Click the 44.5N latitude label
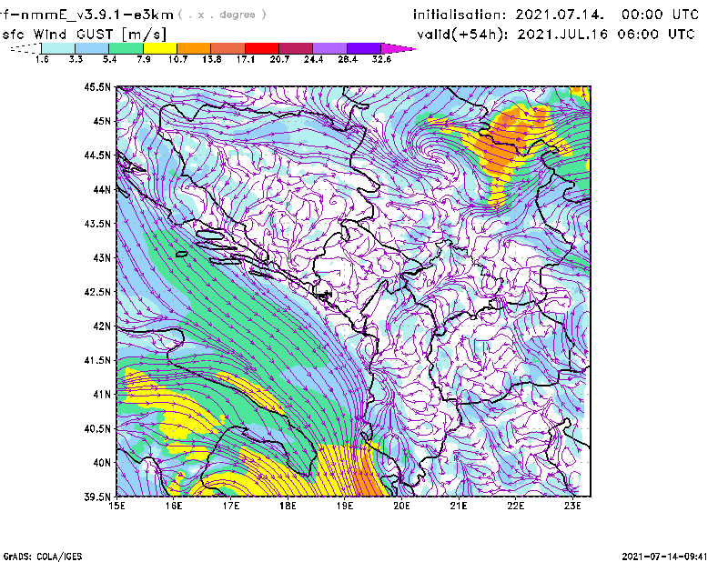 click(97, 155)
